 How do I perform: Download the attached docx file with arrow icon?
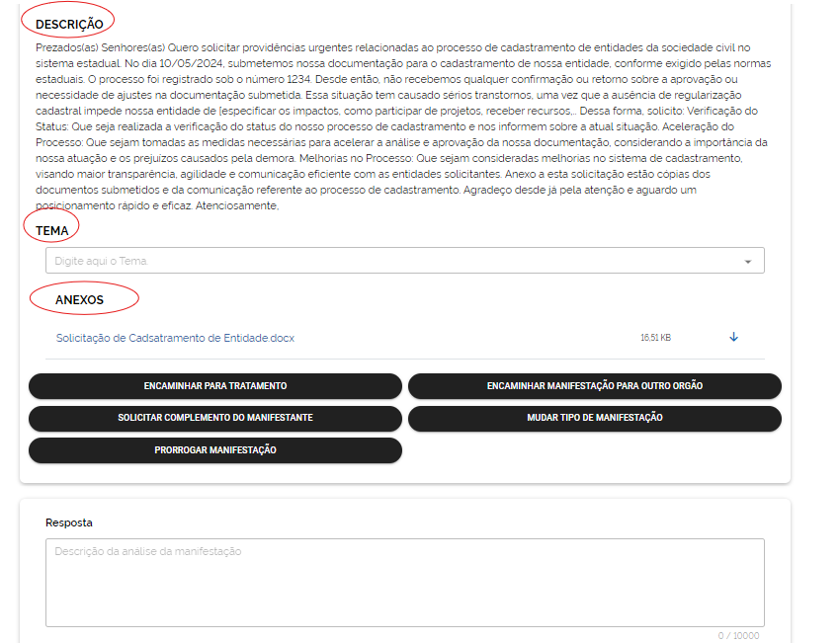pos(733,337)
